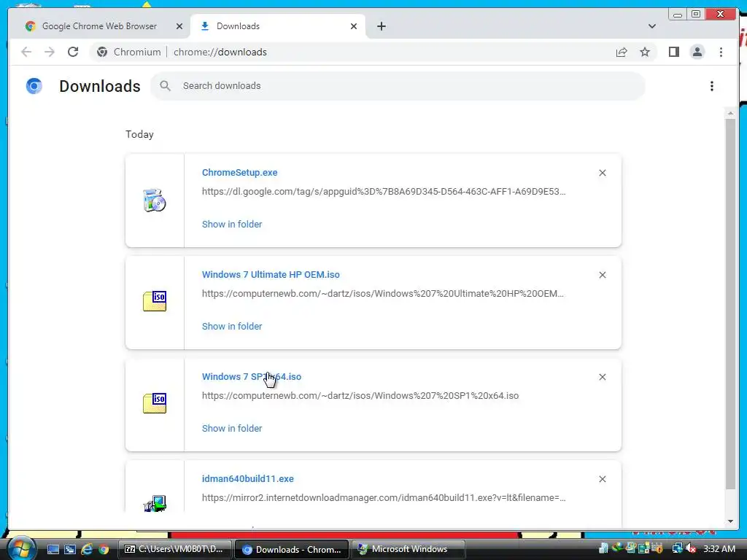Image resolution: width=747 pixels, height=560 pixels.
Task: Click the page vertical scrollbar thumb
Action: [x=730, y=303]
